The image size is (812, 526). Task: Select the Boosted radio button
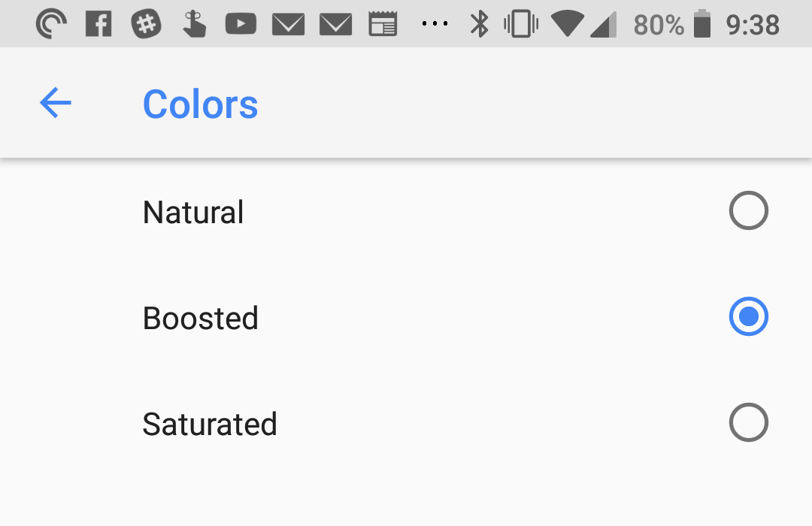[748, 316]
